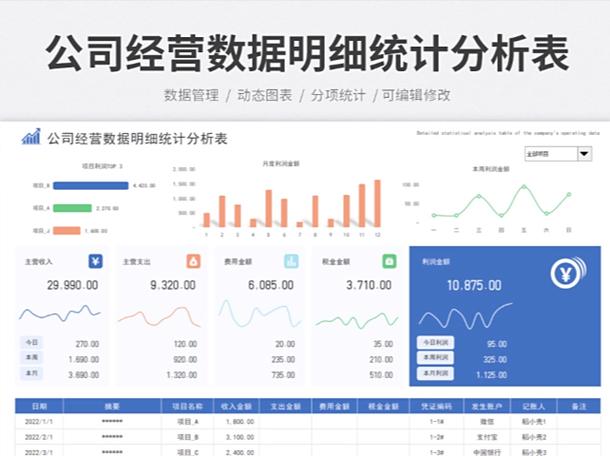Click the 今日利润 button

coord(436,342)
